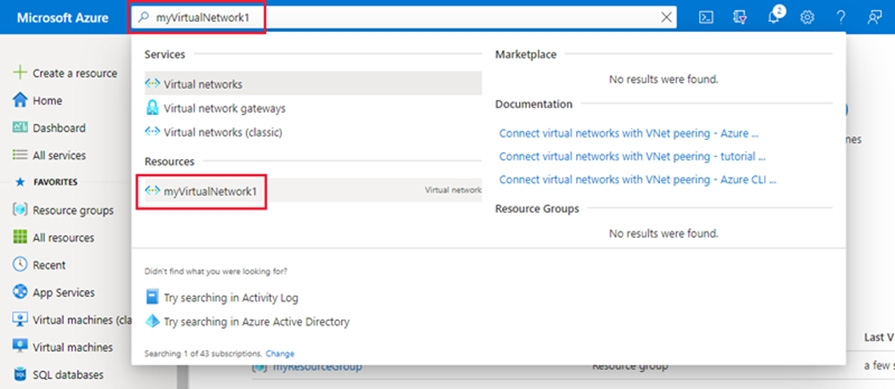Open the Feedback icon in header
Screen dimensions: 895x389
point(874,18)
